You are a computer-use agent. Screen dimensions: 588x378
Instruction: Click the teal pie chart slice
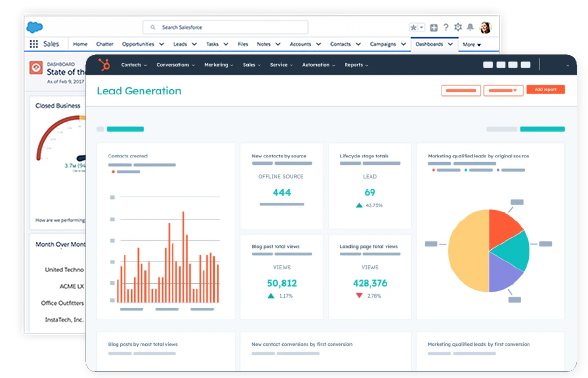(514, 250)
